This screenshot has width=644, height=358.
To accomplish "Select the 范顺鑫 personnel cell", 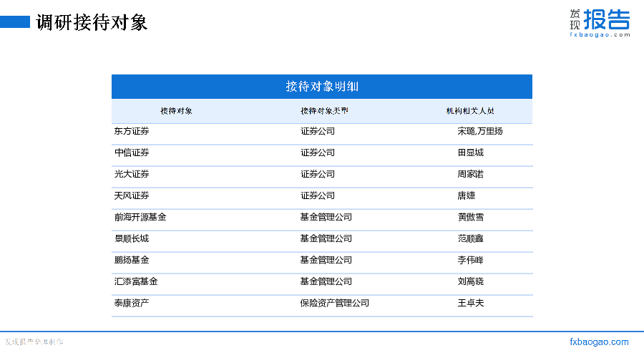I will [x=471, y=238].
